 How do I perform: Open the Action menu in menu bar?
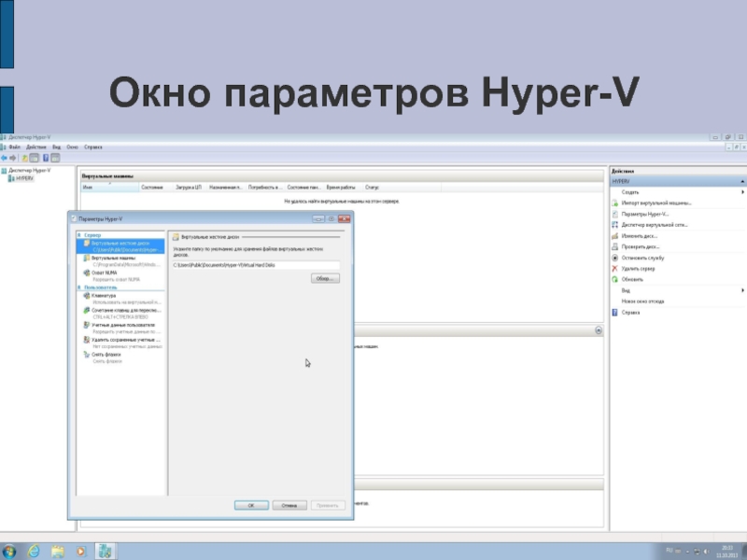tap(35, 147)
